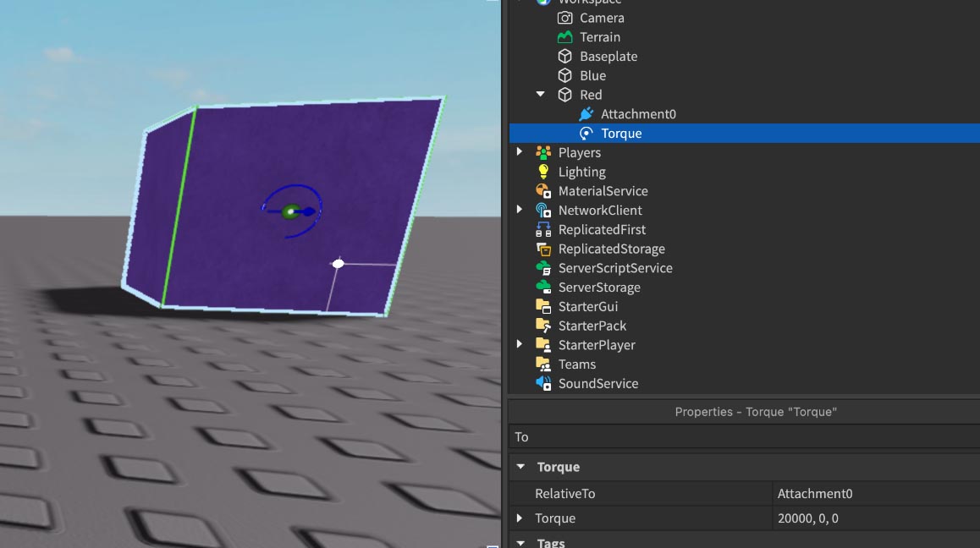Select the Red part in Explorer

pyautogui.click(x=591, y=95)
